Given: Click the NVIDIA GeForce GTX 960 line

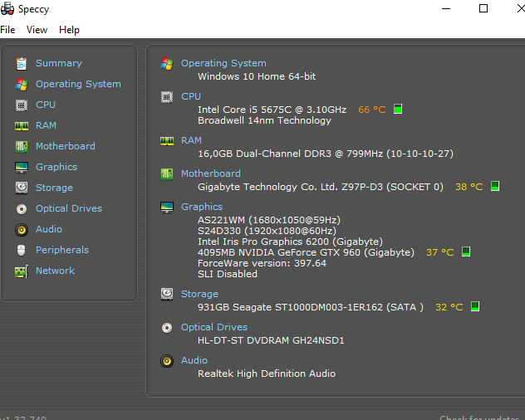Looking at the screenshot, I should tap(306, 252).
